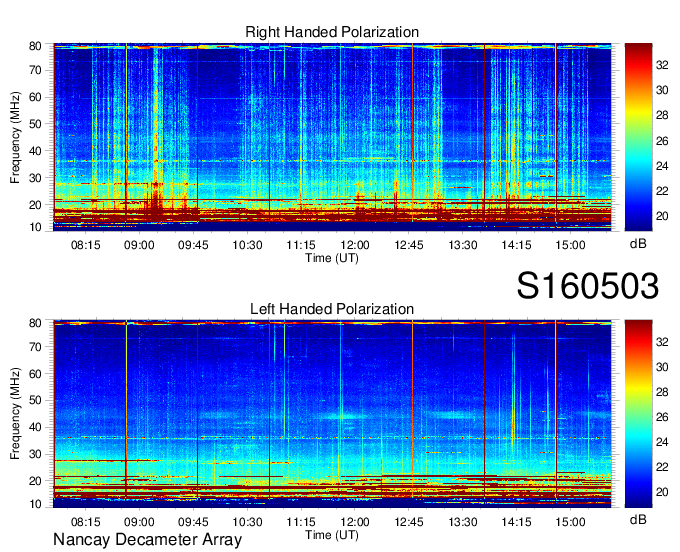Viewport: 680px width, 552px height.
Task: Click the right-handed spectrogram plot area
Action: coord(332,137)
